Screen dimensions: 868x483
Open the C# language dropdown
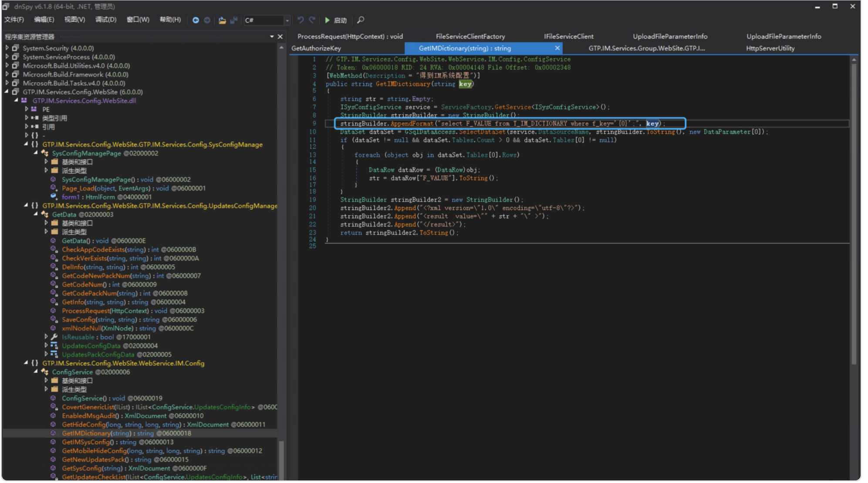(287, 20)
